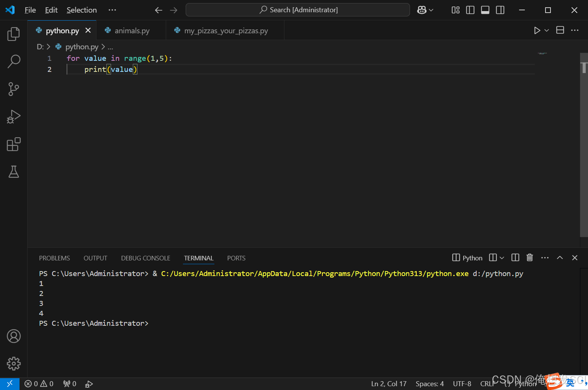Close the terminal panel
The image size is (588, 390).
pyautogui.click(x=575, y=258)
